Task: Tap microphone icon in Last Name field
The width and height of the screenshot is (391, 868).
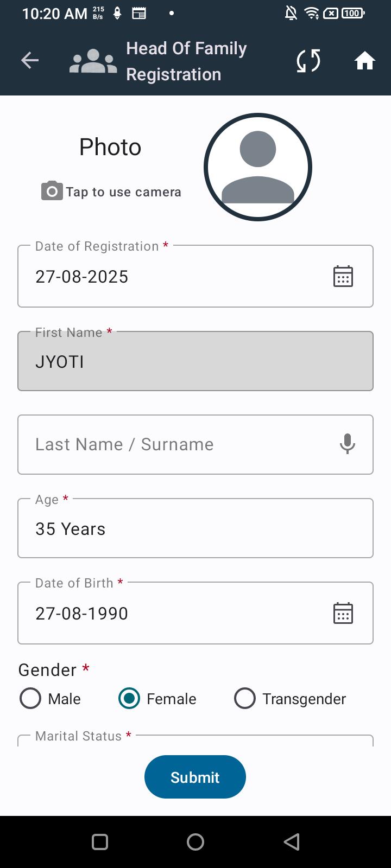Action: pos(348,444)
